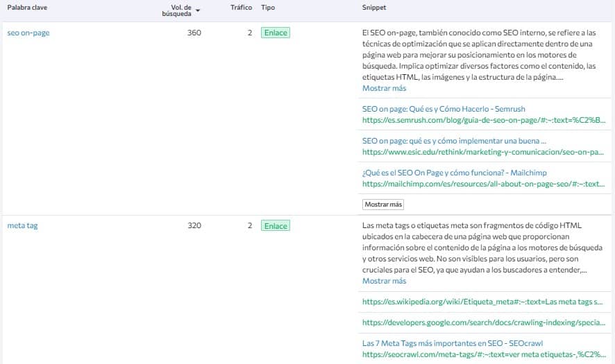Image resolution: width=615 pixels, height=364 pixels.
Task: Click the www.esic.edu green URL
Action: pos(485,150)
